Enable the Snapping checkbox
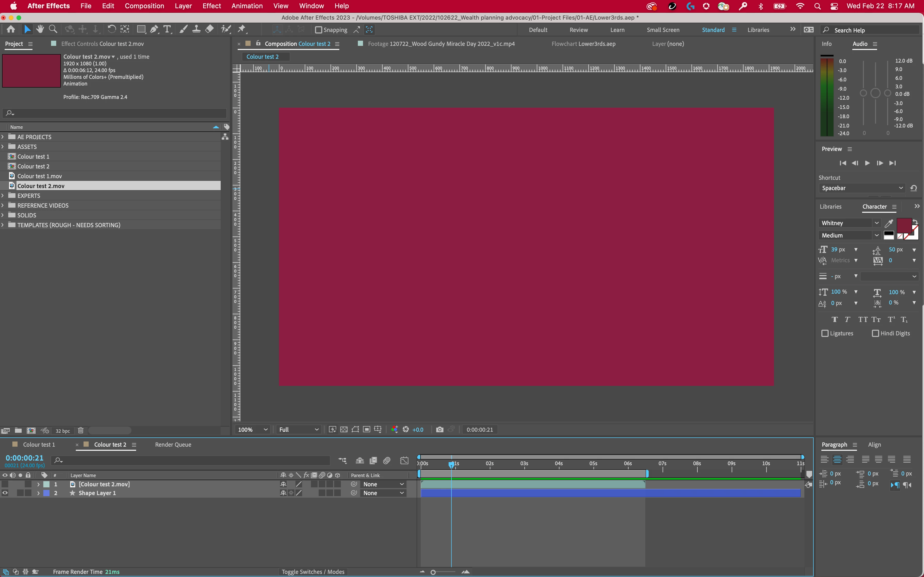924x577 pixels. [318, 30]
